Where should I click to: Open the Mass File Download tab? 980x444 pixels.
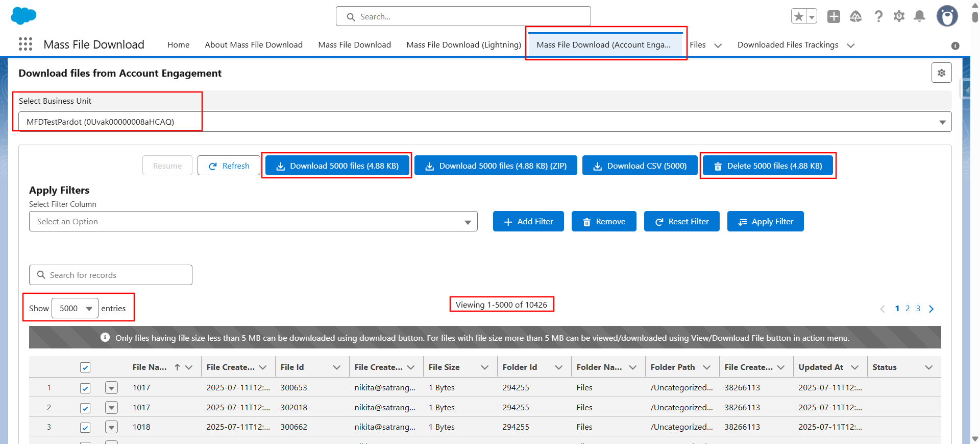click(x=354, y=45)
